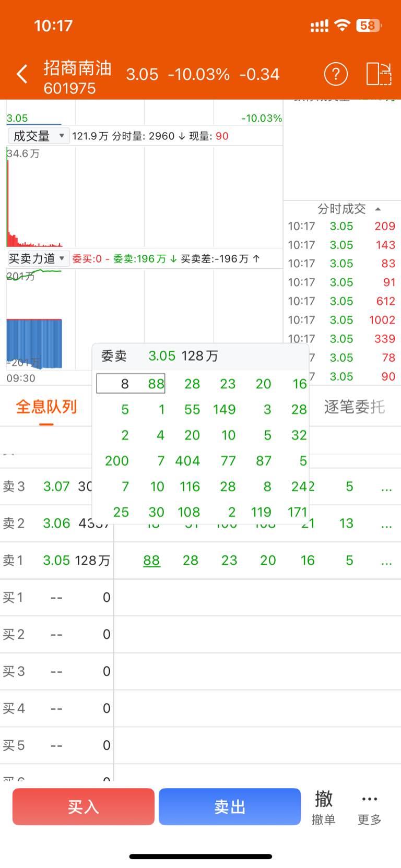Tap the 委卖 popup header 128万

200,356
